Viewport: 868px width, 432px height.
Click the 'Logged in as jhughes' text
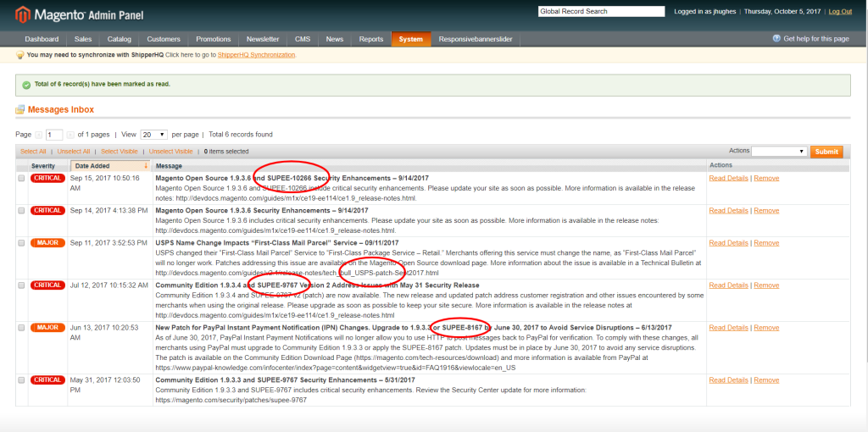click(x=704, y=12)
